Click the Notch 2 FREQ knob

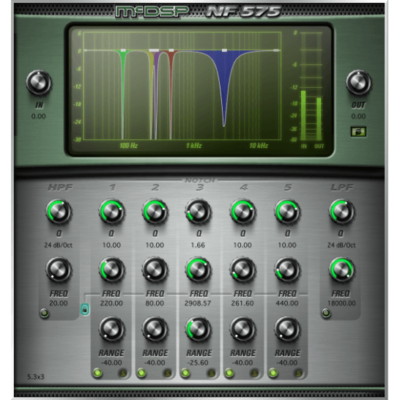[x=155, y=270]
